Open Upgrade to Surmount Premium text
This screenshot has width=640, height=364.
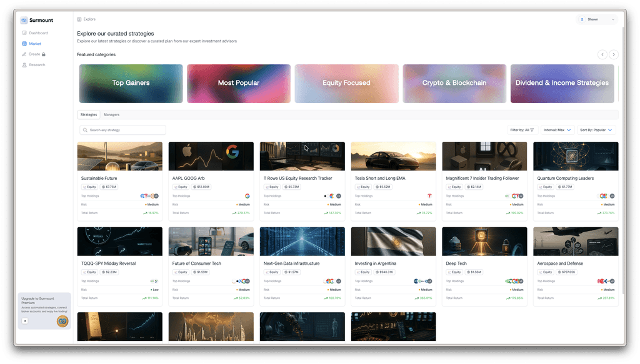(x=37, y=300)
